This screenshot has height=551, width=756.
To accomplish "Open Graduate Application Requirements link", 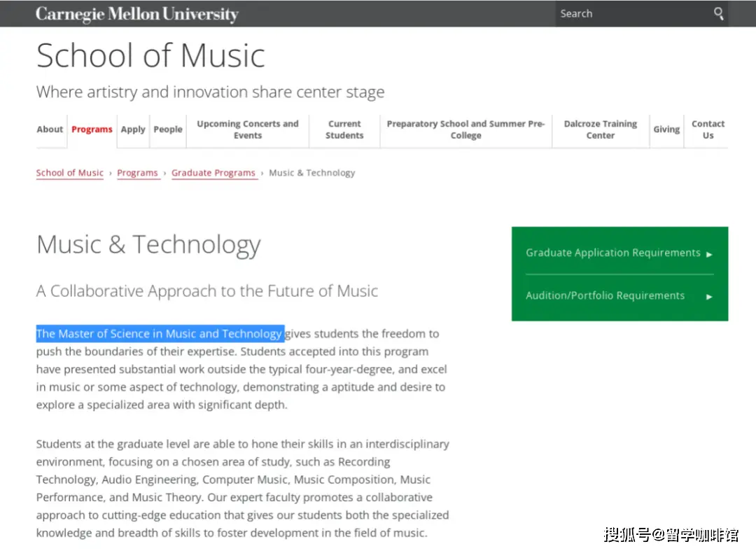I will click(x=612, y=253).
